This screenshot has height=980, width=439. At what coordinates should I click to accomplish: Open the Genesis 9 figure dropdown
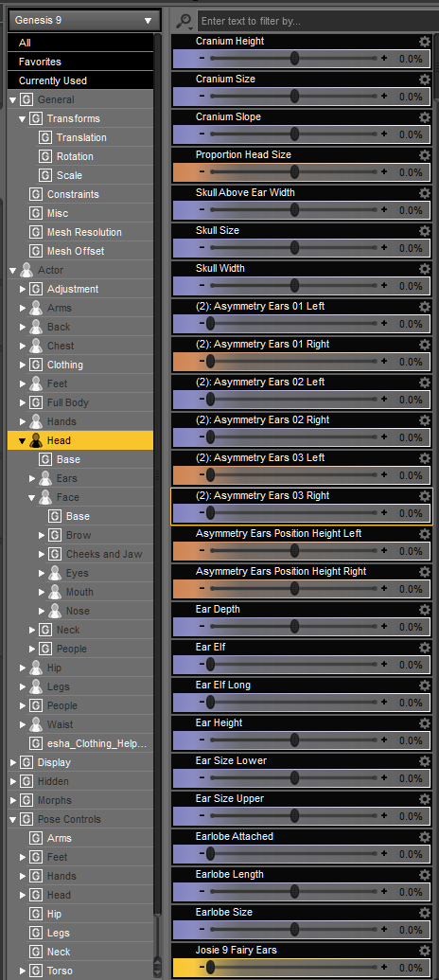click(x=83, y=20)
